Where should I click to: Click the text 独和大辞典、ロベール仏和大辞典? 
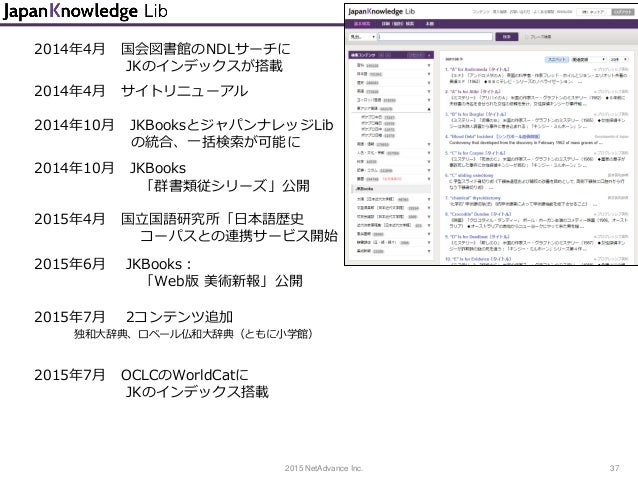click(154, 334)
